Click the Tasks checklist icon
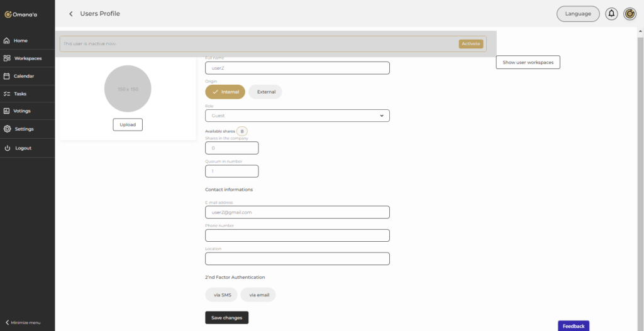 point(7,94)
